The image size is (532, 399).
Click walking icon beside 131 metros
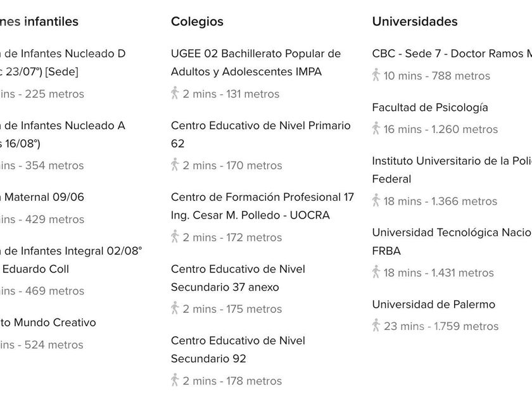pos(175,93)
